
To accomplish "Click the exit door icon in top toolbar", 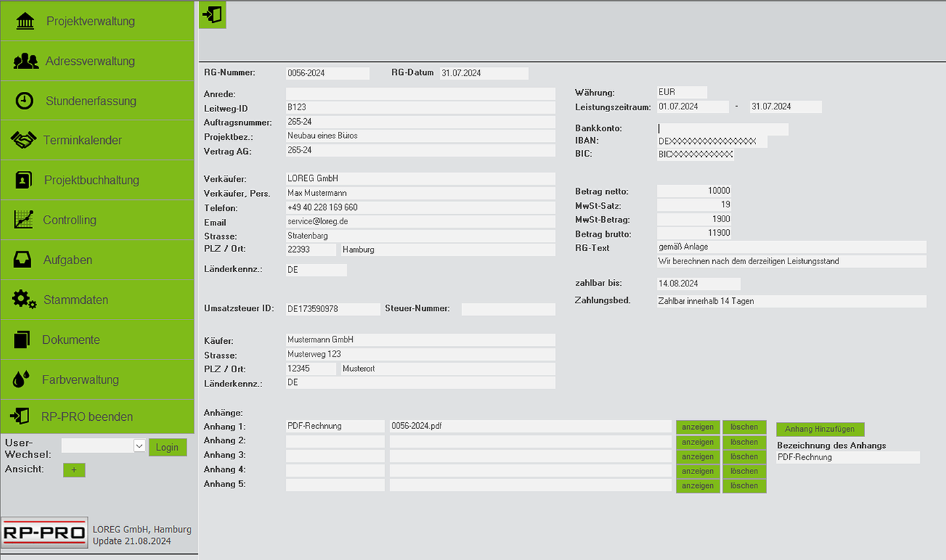I will point(212,14).
